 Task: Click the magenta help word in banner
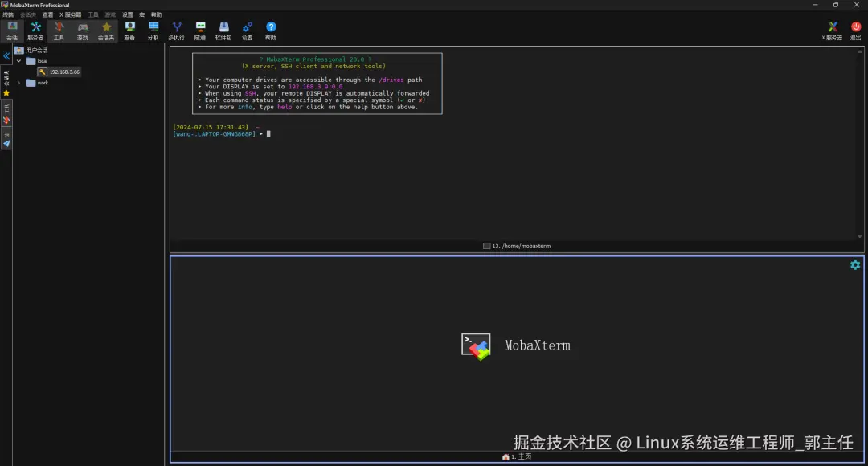[285, 107]
